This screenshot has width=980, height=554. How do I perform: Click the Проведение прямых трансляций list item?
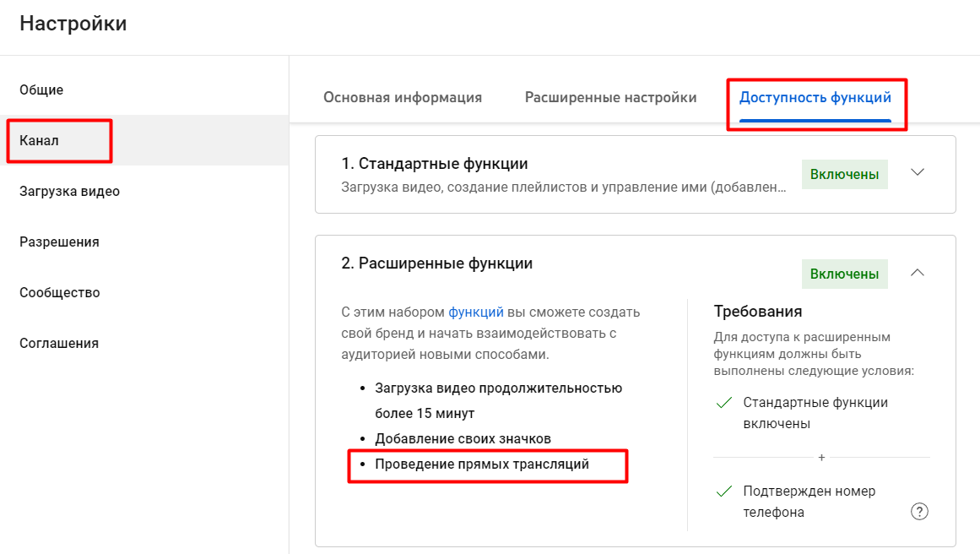coord(482,464)
